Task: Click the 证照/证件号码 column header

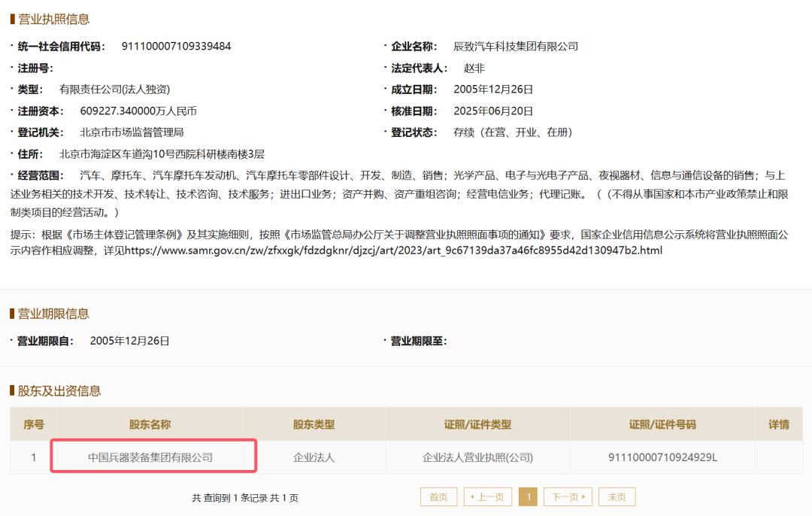Action: 662,425
